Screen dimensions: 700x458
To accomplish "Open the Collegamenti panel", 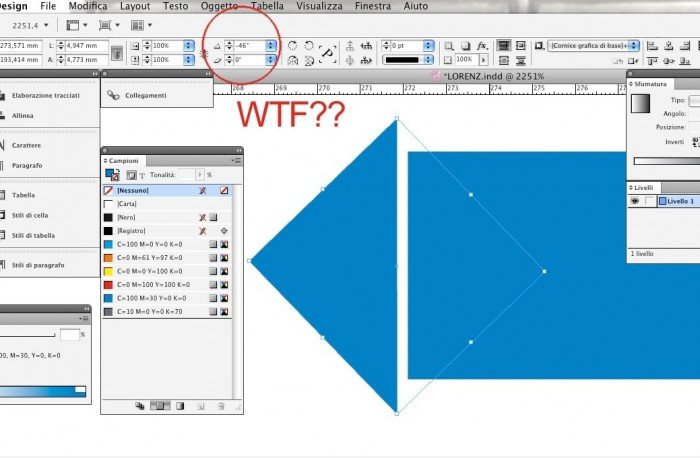I will pyautogui.click(x=146, y=96).
